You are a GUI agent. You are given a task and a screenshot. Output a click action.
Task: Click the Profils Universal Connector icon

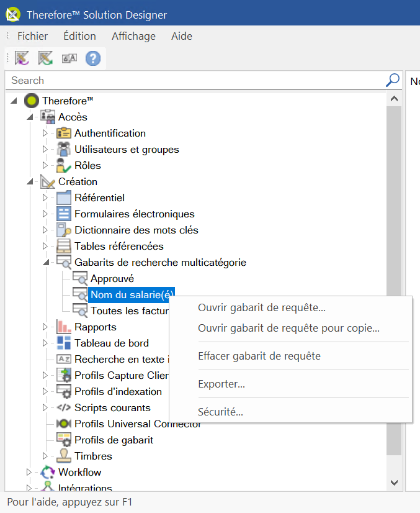point(64,424)
